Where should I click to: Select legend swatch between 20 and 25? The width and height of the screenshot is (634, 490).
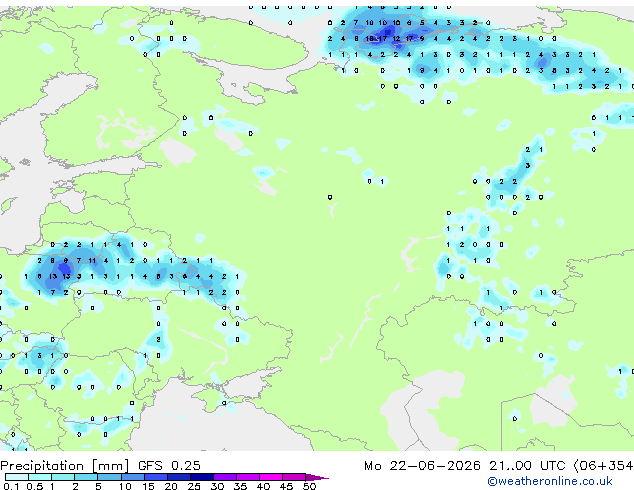[178, 477]
